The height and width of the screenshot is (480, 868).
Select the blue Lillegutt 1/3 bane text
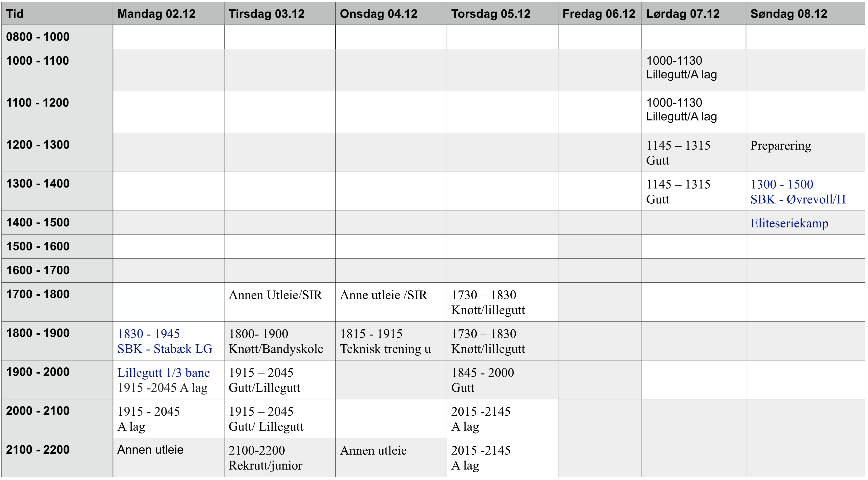pos(163,373)
